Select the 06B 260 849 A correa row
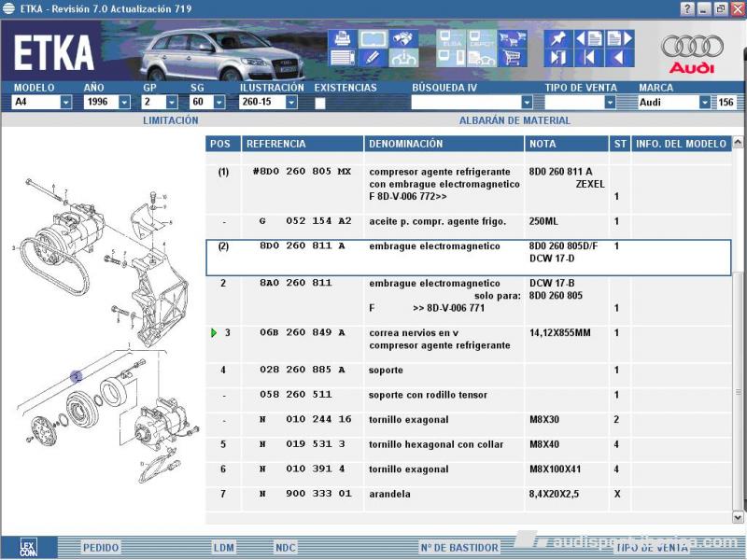Screen dimensions: 747x560 [x=469, y=344]
